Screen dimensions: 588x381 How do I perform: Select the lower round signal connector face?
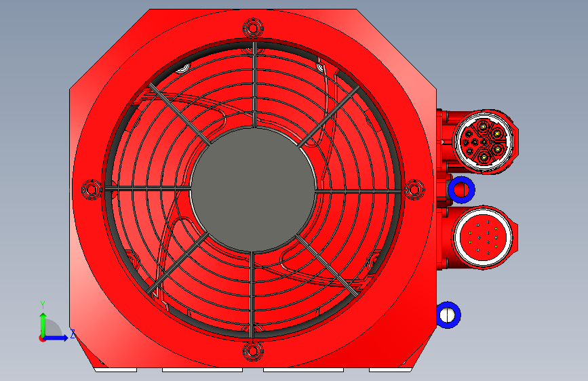(483, 237)
